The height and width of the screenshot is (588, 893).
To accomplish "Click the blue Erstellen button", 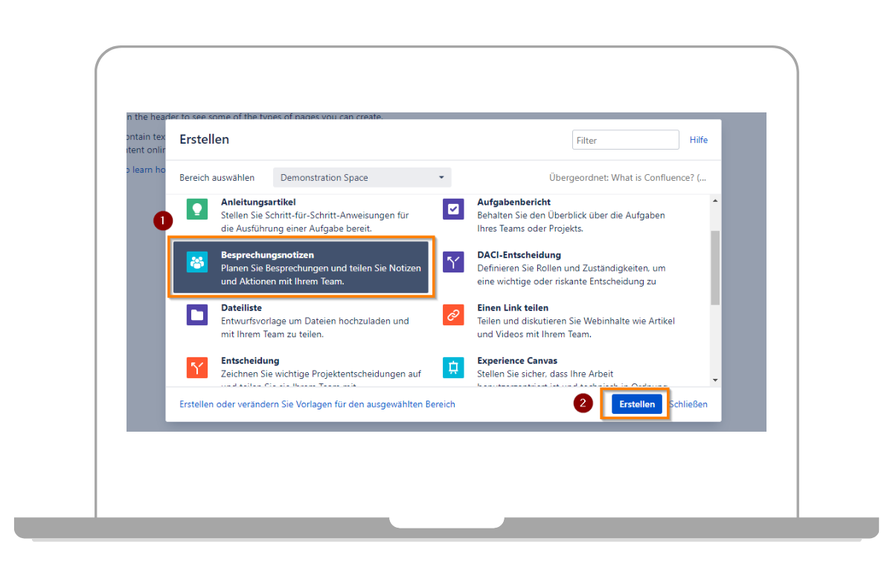I will pos(636,404).
